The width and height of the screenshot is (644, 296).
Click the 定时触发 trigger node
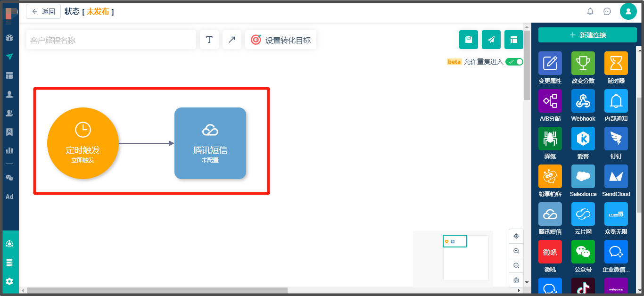pos(83,143)
